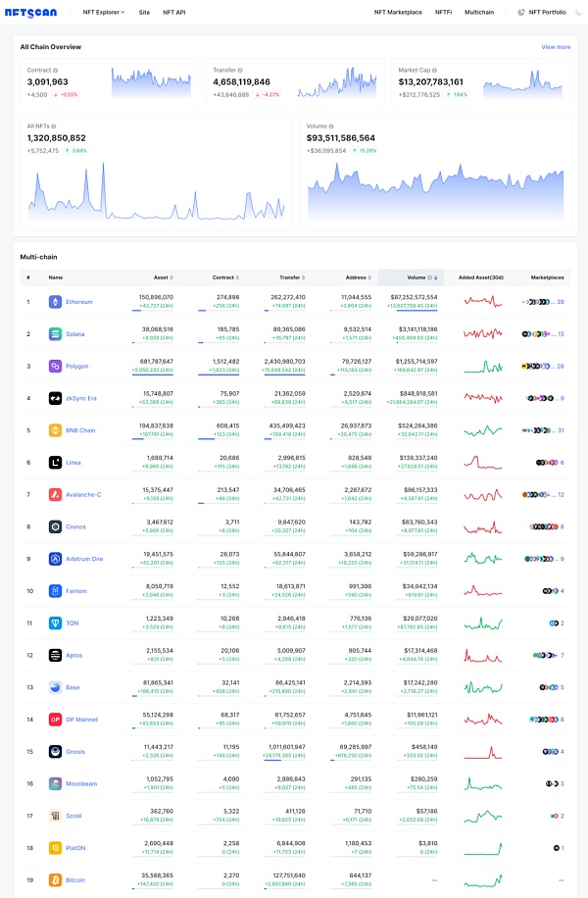Click the info icon next to Market Cap
The image size is (588, 898).
pyautogui.click(x=434, y=71)
